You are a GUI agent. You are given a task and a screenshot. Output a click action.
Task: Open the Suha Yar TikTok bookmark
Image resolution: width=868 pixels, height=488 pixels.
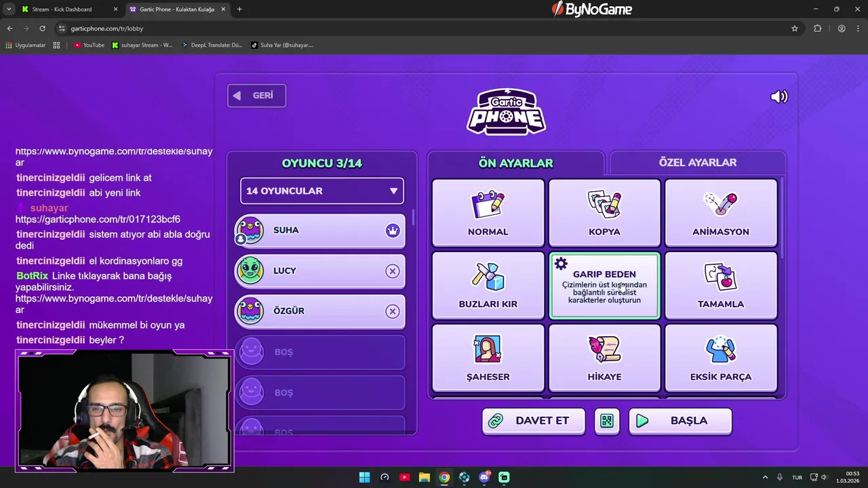(x=281, y=45)
